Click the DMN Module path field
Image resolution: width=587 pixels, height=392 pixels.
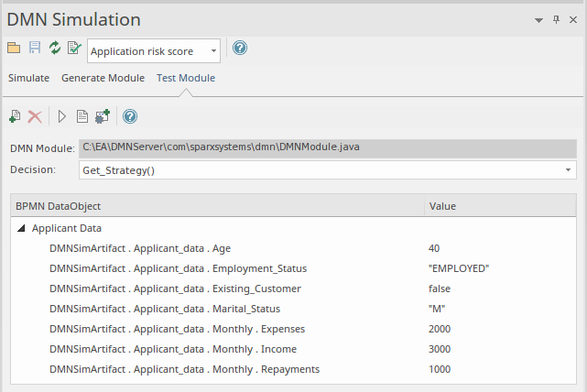pyautogui.click(x=328, y=147)
